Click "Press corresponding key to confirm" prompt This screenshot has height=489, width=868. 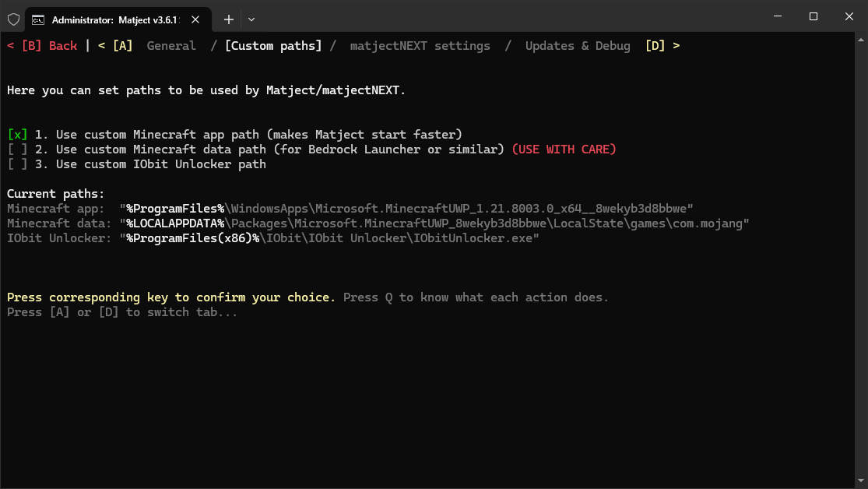click(x=171, y=297)
